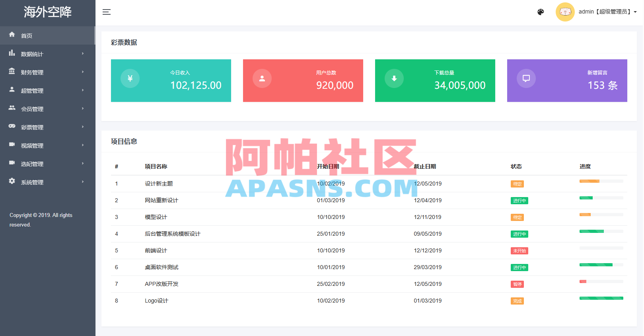Click the gear icon beside 系统管理
Image resolution: width=644 pixels, height=336 pixels.
pos(12,181)
